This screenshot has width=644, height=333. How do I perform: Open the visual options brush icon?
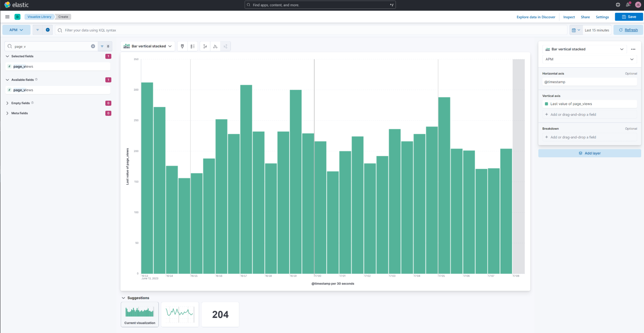(182, 46)
